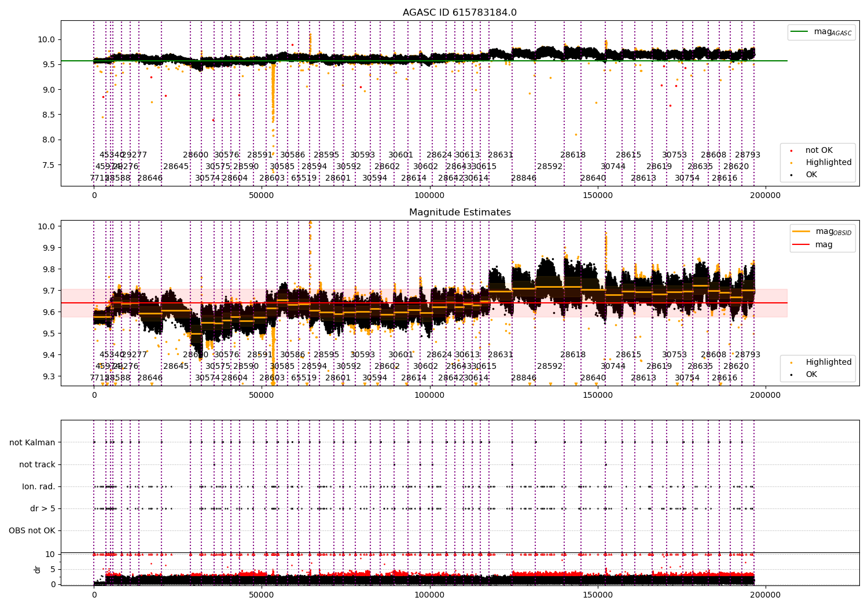Image resolution: width=868 pixels, height=608 pixels.
Task: Click the '8.5' y-axis tick label
Action: (x=48, y=115)
